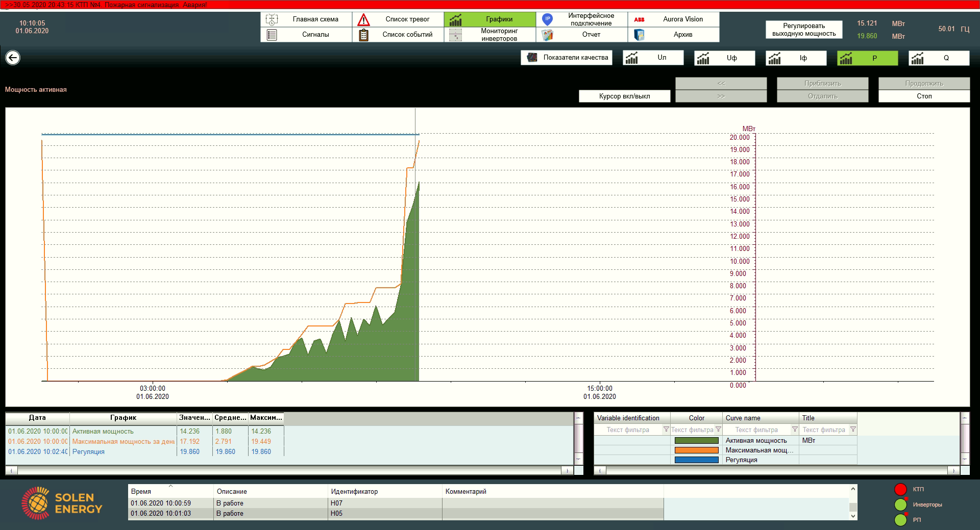Click the ABB Aurora Vision icon
This screenshot has height=530, width=980.
[x=639, y=19]
